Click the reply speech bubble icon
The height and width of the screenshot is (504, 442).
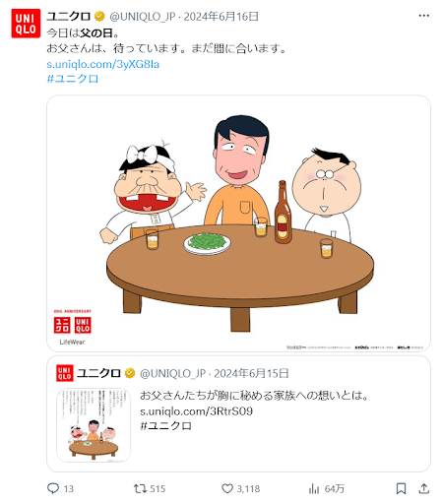pyautogui.click(x=53, y=488)
